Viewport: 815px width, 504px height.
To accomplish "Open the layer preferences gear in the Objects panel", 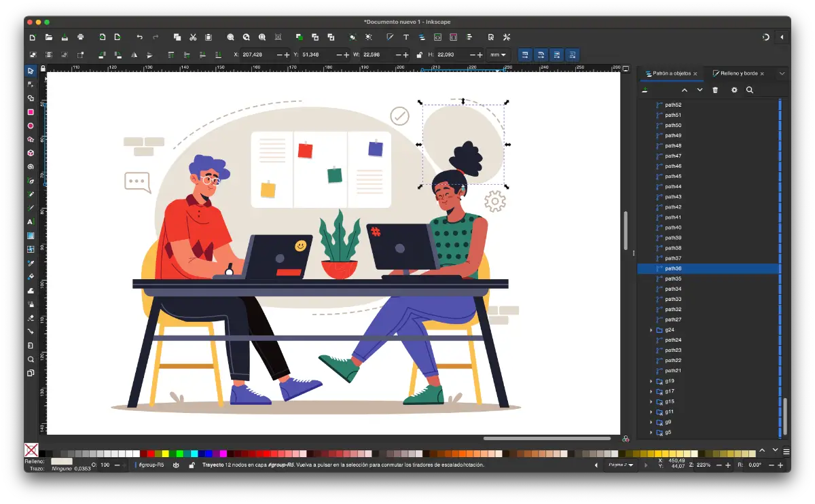I will [734, 90].
